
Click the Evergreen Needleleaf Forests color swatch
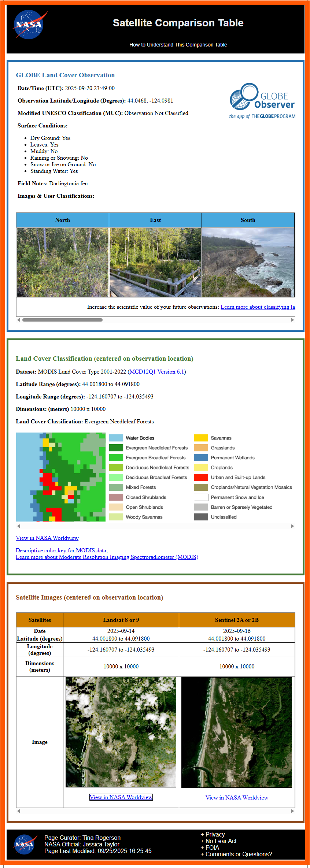116,448
